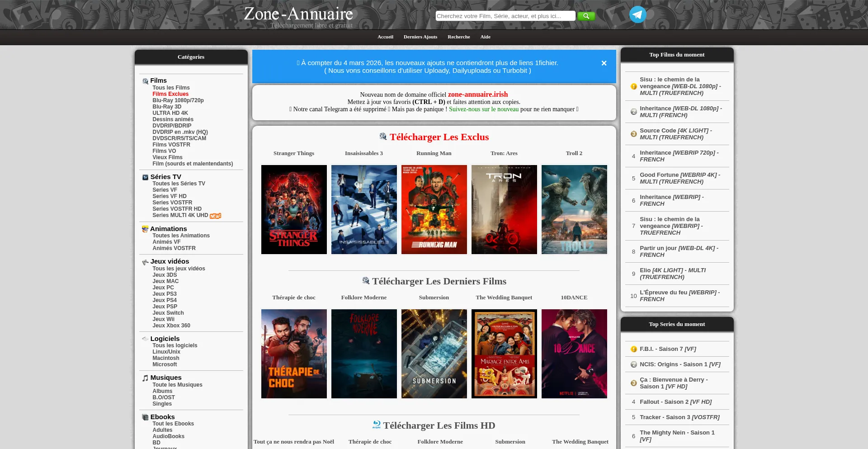Click the bronze rank 3 medal for Source Code
This screenshot has width=868, height=449.
tap(634, 134)
